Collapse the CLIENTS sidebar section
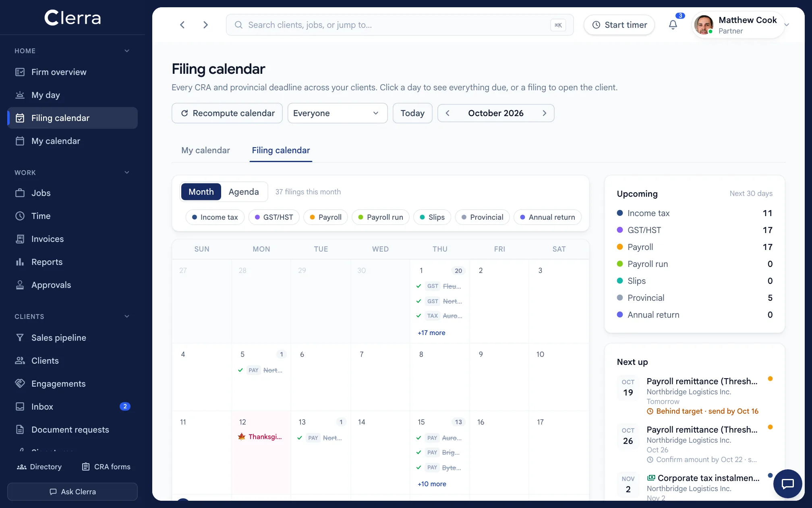812x508 pixels. pyautogui.click(x=127, y=316)
